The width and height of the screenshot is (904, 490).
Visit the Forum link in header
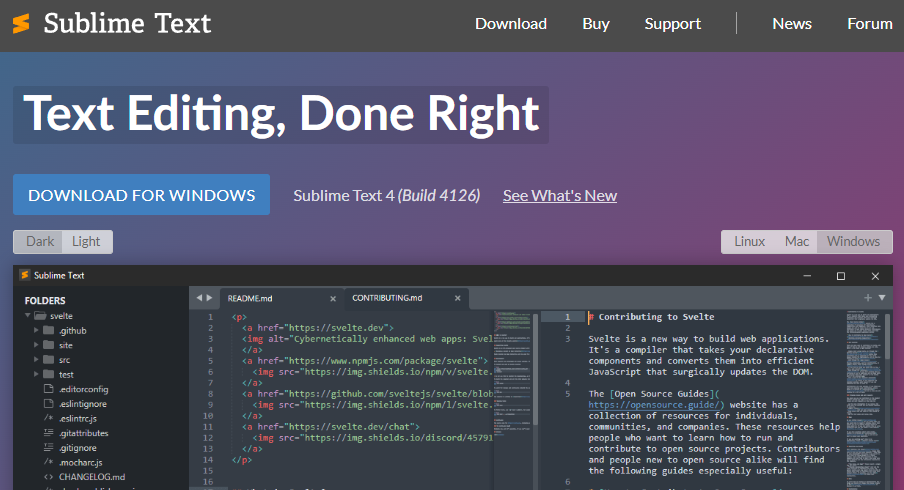tap(869, 24)
